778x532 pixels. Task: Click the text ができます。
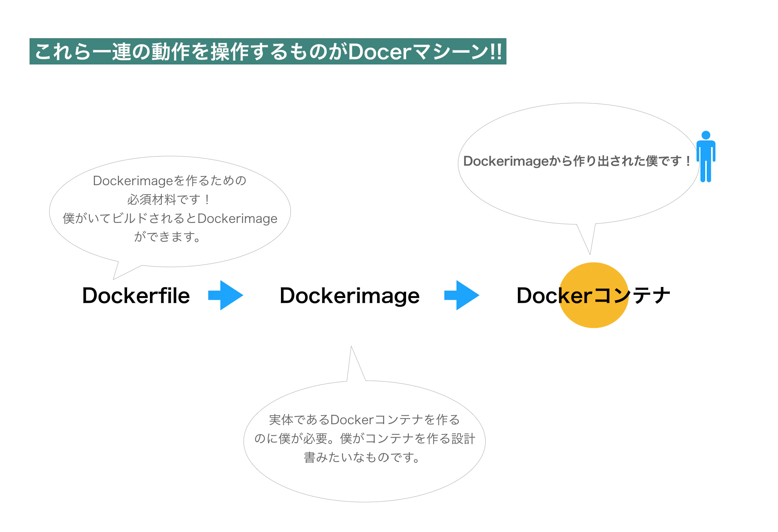click(x=168, y=237)
